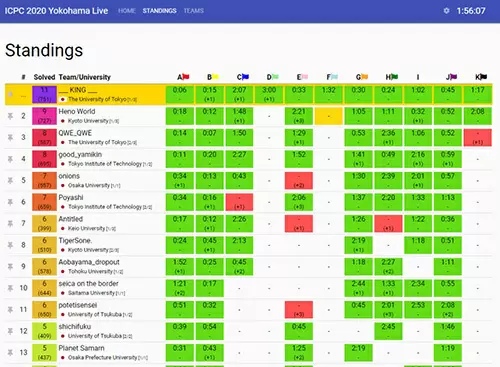Open the settings gear icon
The image size is (500, 367).
[446, 11]
